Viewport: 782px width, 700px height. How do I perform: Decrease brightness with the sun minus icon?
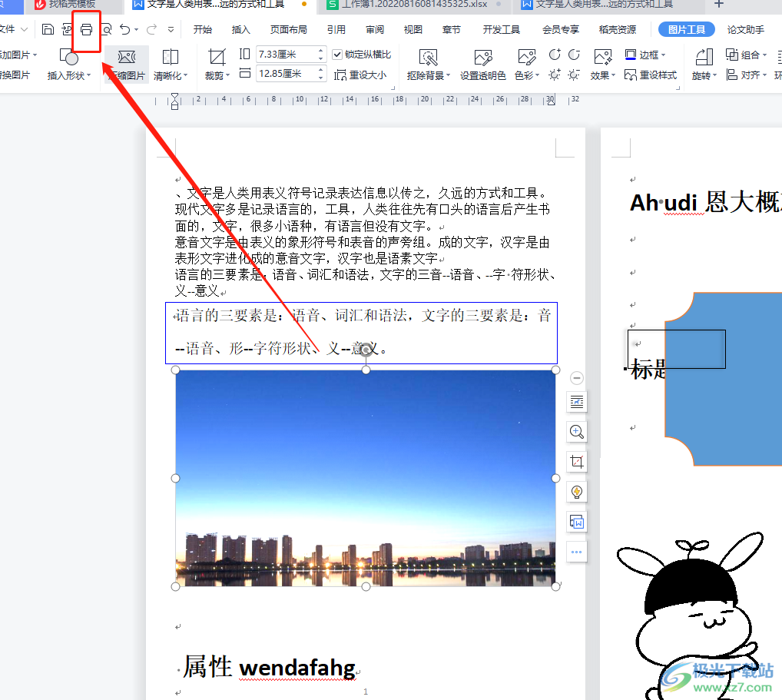pyautogui.click(x=574, y=75)
